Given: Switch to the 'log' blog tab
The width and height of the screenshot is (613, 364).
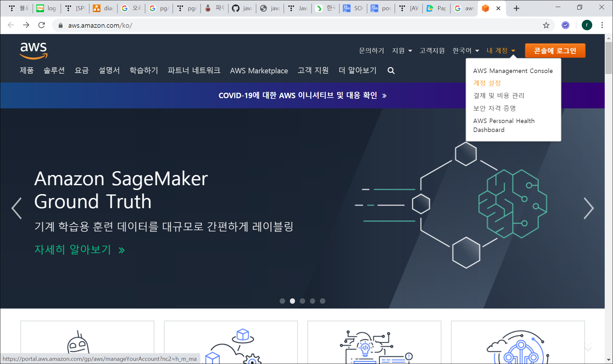Looking at the screenshot, I should point(46,8).
